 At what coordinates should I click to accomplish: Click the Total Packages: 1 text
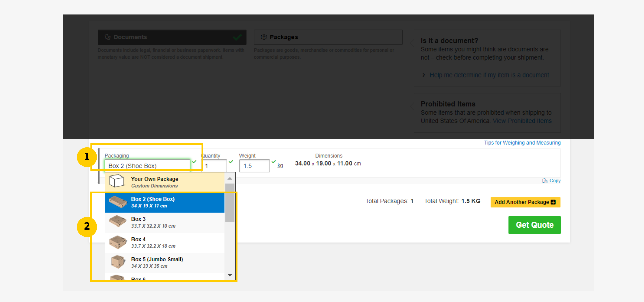[x=389, y=201]
